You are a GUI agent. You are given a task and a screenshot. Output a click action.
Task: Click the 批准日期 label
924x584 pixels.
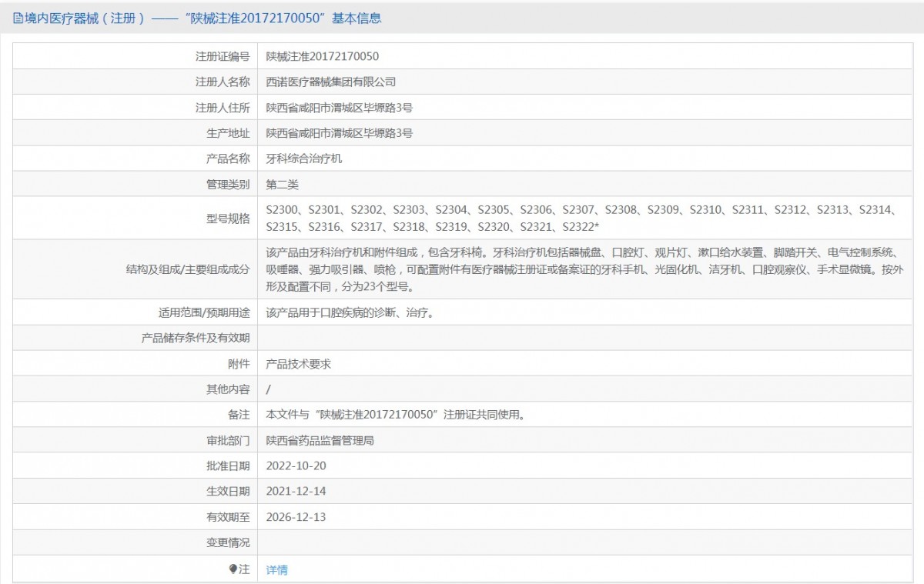[x=228, y=466]
